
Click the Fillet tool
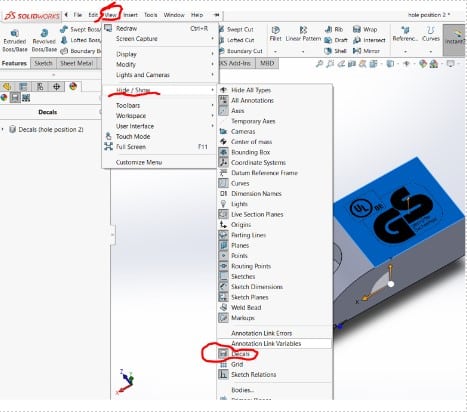[x=275, y=34]
